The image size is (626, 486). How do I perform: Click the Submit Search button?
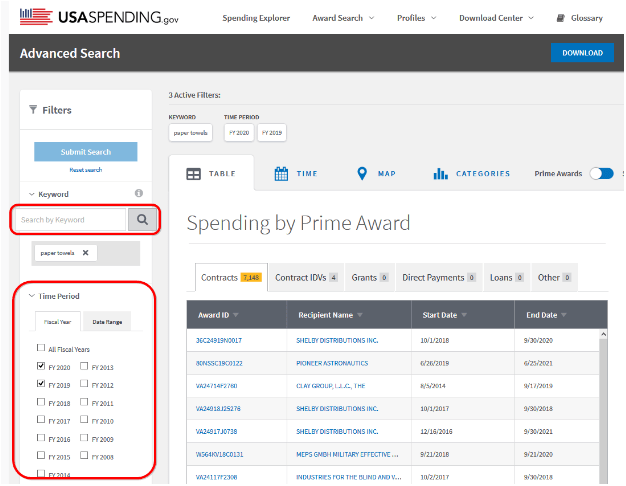(85, 152)
